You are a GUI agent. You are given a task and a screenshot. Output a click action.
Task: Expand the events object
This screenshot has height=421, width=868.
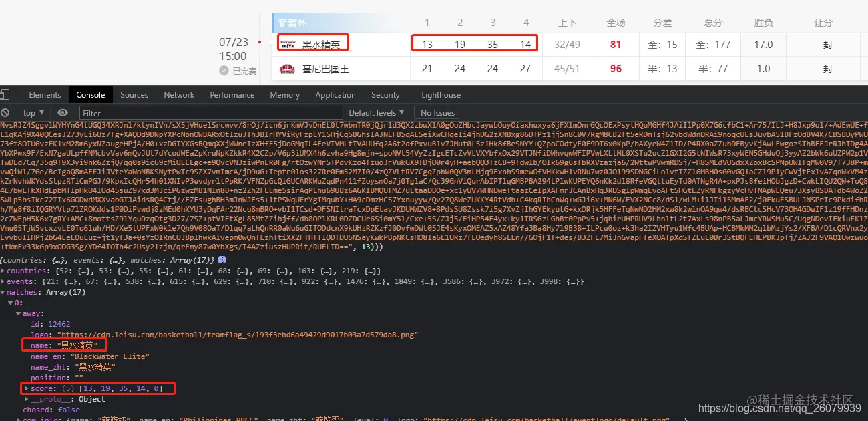(3, 281)
